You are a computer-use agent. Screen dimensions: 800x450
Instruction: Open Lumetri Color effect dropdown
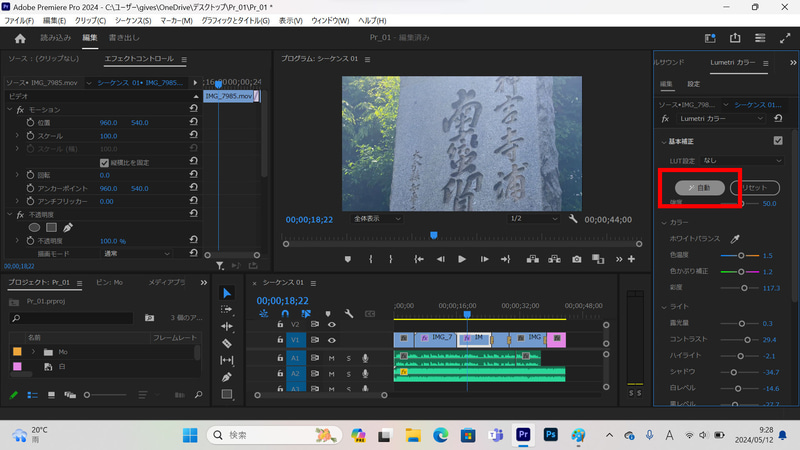[x=721, y=118]
